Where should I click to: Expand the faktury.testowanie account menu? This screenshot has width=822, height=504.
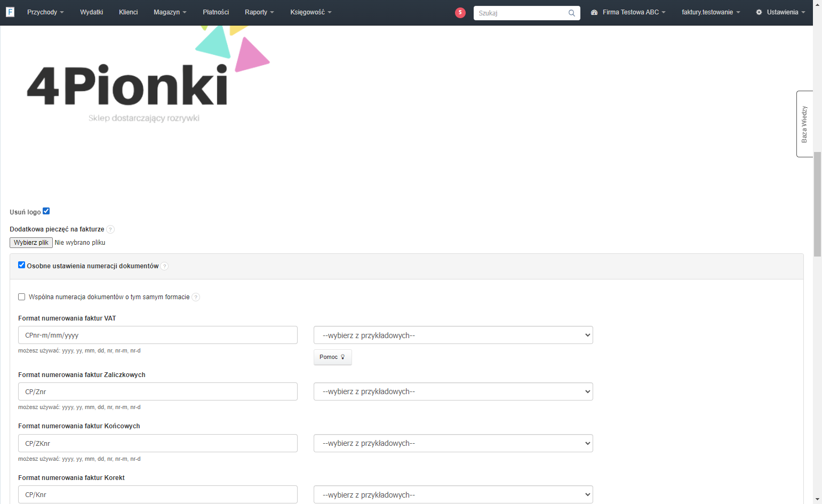(x=711, y=12)
